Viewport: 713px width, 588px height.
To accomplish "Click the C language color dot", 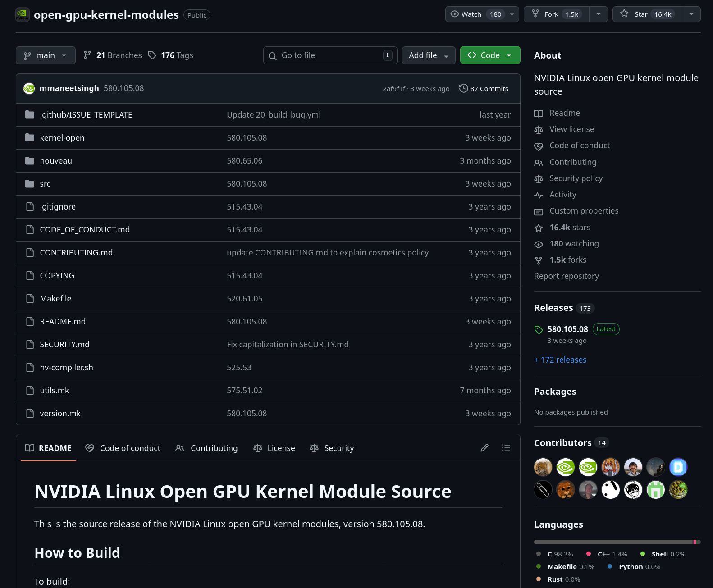I will click(x=539, y=554).
